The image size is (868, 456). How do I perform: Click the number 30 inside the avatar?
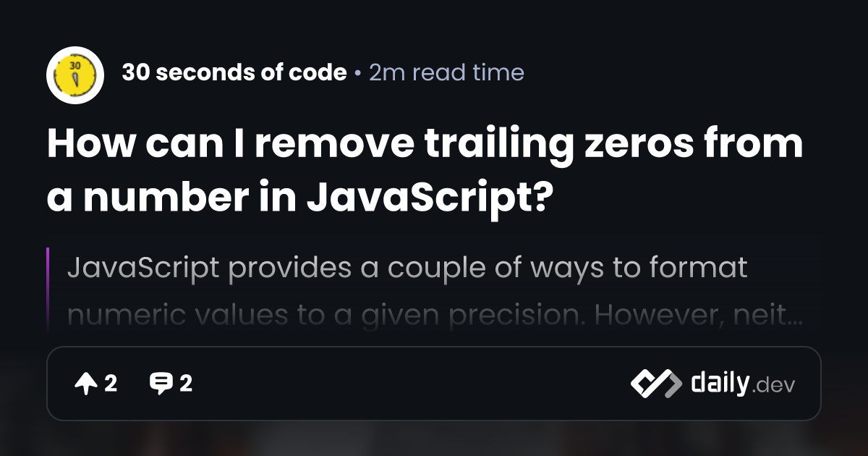75,64
